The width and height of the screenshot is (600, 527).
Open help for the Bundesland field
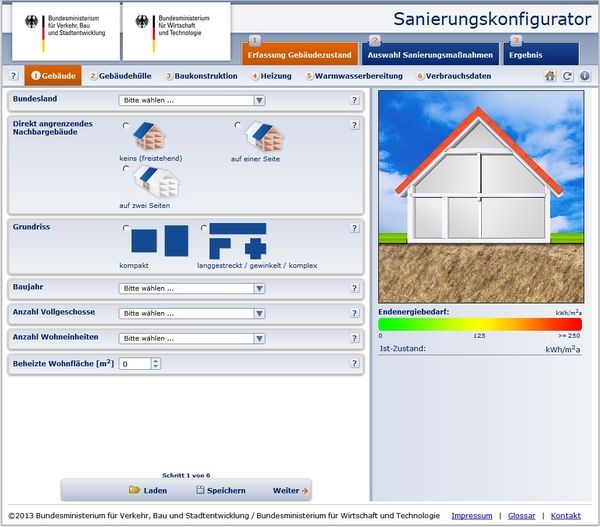click(x=354, y=100)
